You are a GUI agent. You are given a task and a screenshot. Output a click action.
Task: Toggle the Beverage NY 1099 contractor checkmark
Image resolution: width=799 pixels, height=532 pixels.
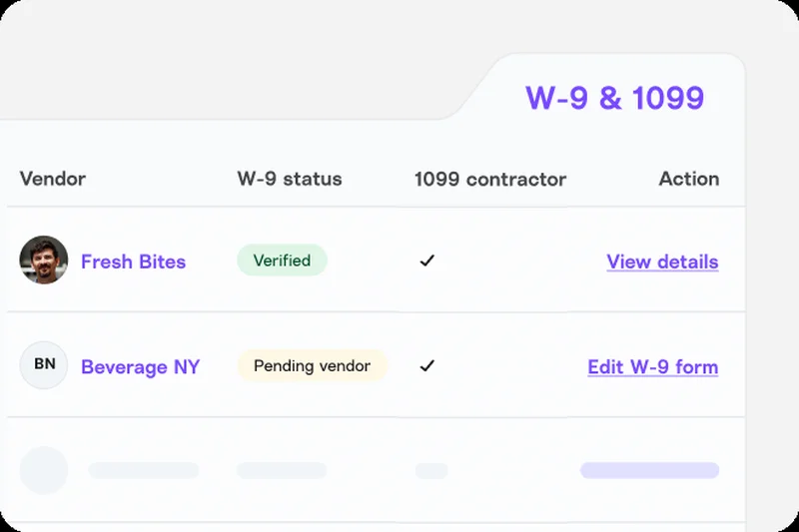click(427, 365)
